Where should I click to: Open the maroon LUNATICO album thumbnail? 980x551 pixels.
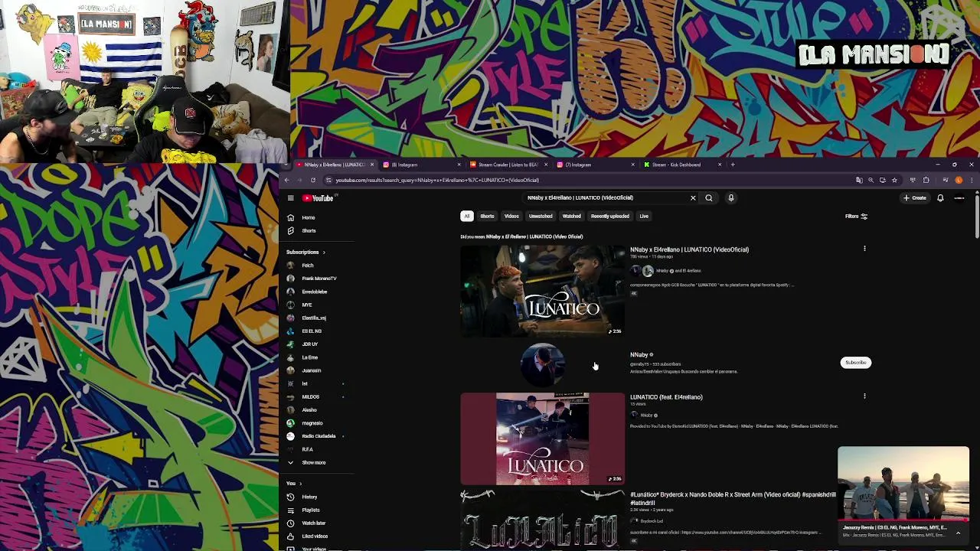point(543,439)
